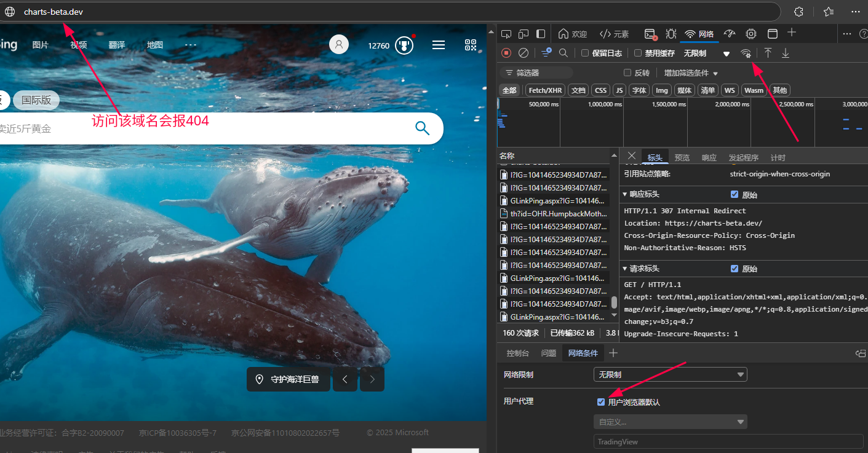The image size is (868, 453).
Task: Clear the network log
Action: click(x=524, y=53)
